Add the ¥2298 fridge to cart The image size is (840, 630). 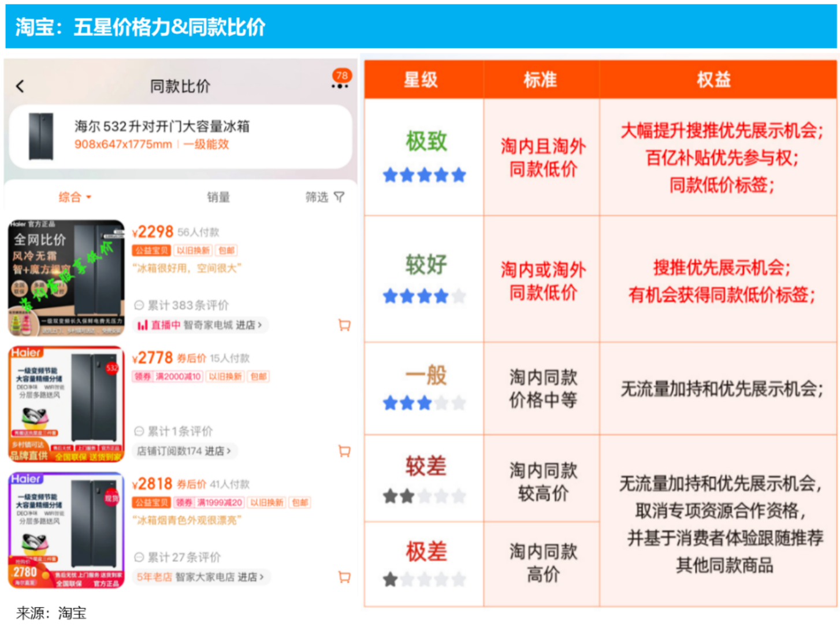(x=344, y=325)
